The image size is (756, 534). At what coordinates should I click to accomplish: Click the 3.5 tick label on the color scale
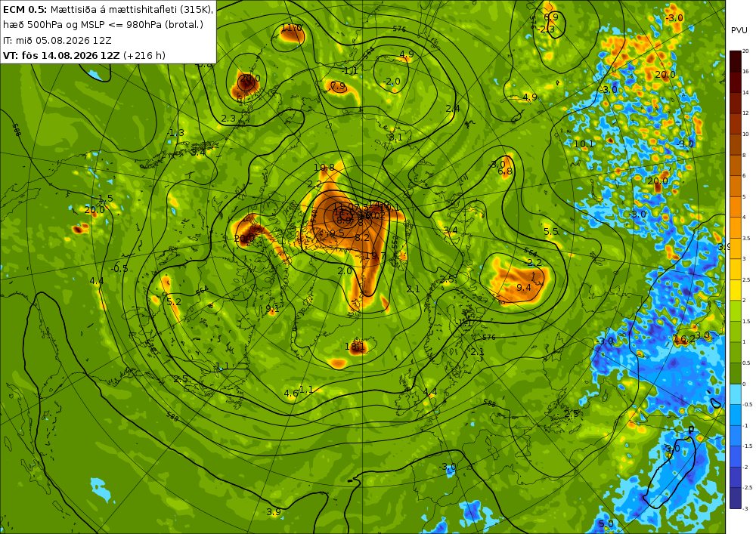coord(746,238)
